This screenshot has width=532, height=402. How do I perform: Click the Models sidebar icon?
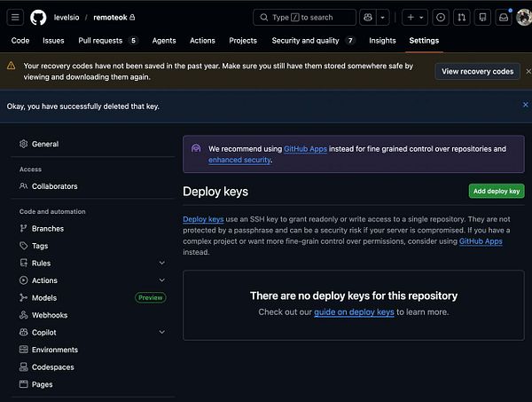(x=23, y=298)
